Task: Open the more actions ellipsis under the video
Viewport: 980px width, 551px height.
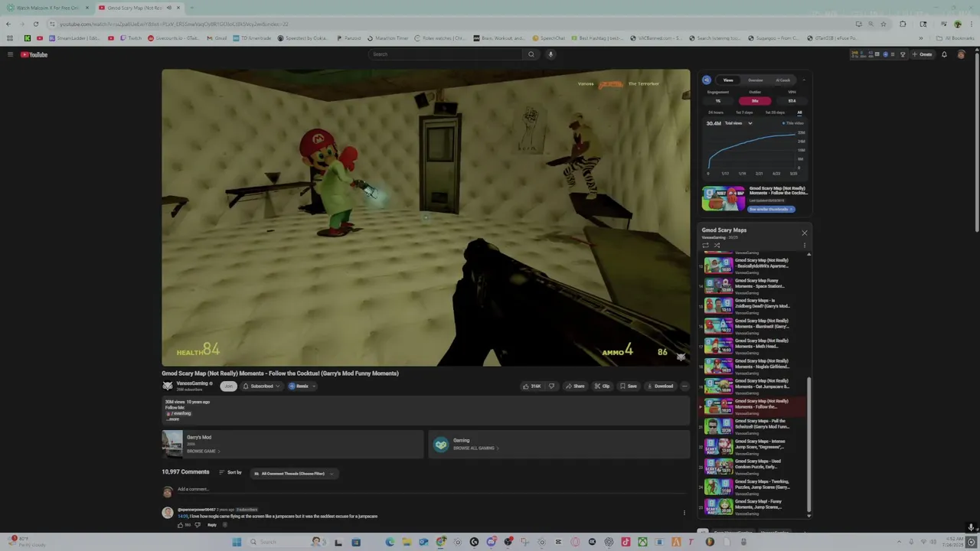Action: 684,386
